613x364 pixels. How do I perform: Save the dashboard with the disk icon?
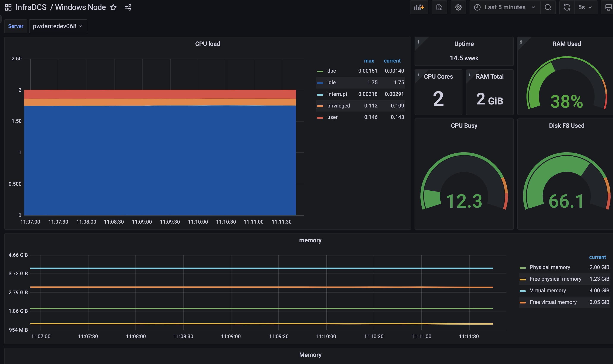tap(439, 7)
